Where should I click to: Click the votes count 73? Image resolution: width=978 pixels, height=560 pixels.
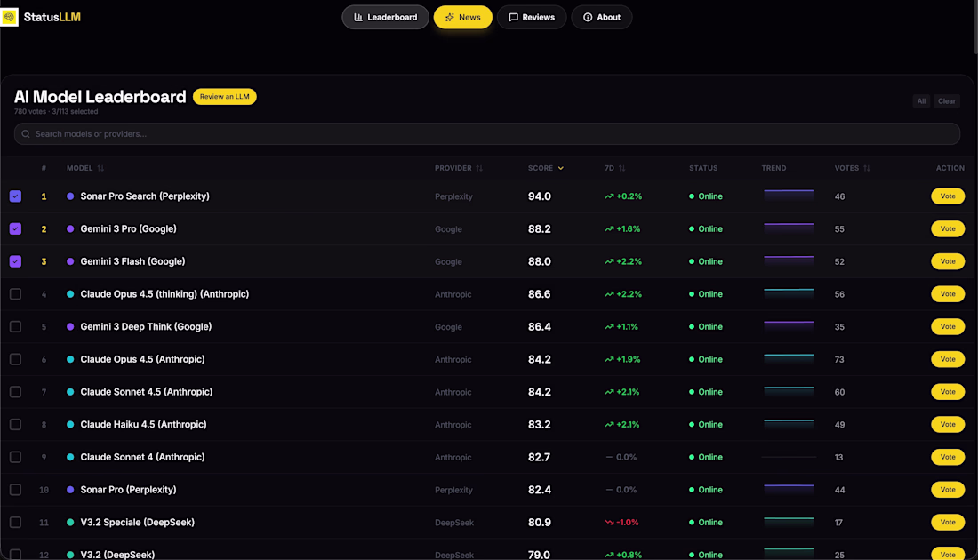pos(839,360)
